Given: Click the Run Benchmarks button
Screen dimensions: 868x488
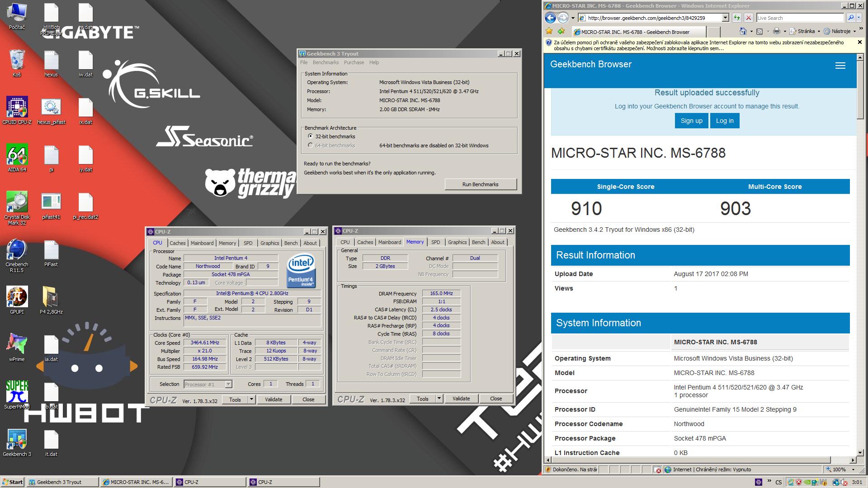Looking at the screenshot, I should pos(480,184).
